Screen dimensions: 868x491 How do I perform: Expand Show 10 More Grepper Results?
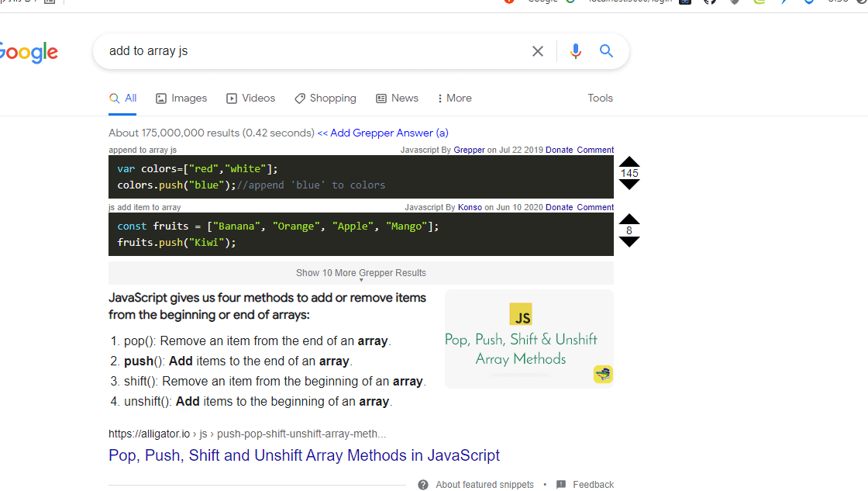361,273
